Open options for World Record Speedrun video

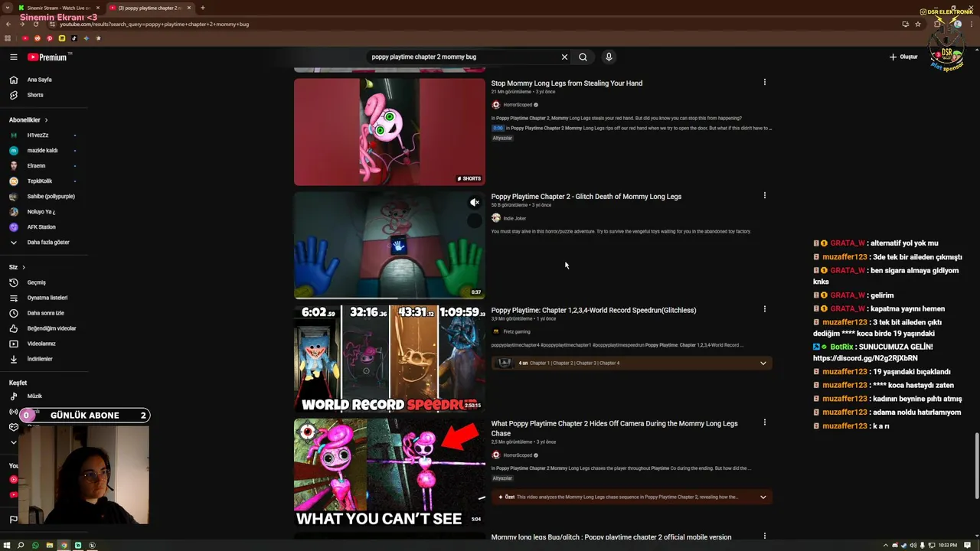click(764, 309)
